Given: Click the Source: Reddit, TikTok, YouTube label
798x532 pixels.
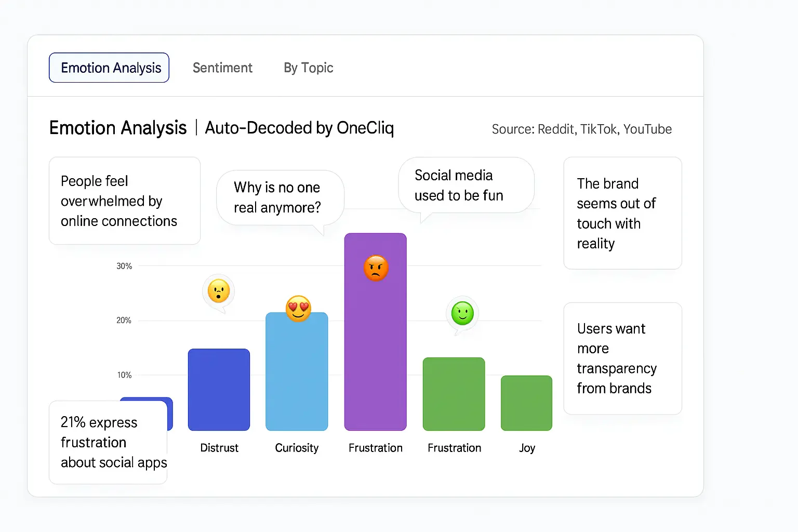Looking at the screenshot, I should (581, 129).
